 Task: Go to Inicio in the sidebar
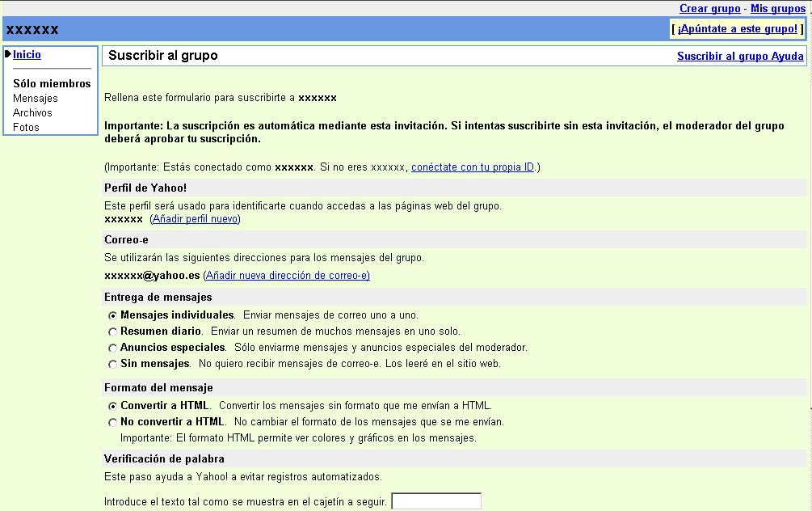pyautogui.click(x=27, y=54)
